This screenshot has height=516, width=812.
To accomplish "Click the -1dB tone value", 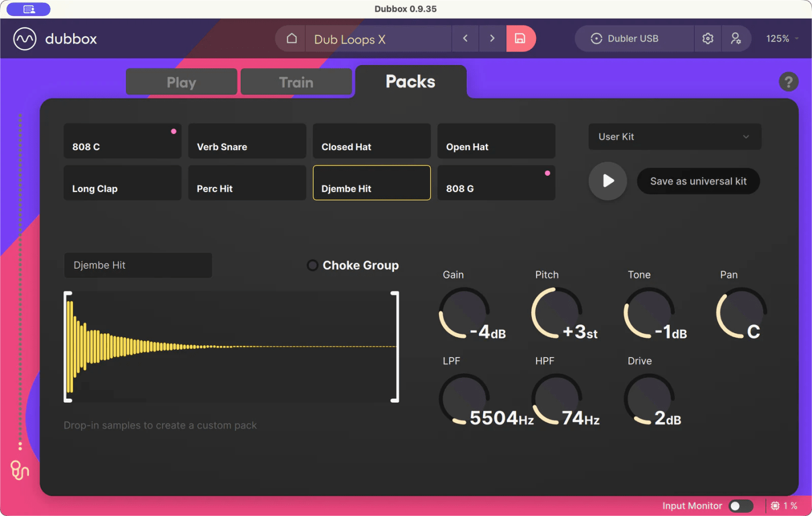I will pyautogui.click(x=671, y=333).
